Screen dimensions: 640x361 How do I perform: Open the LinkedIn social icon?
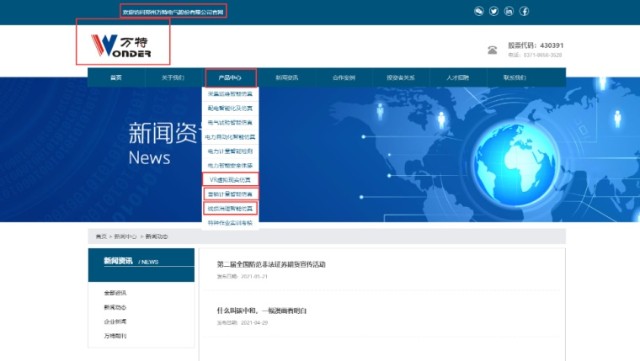pyautogui.click(x=509, y=11)
